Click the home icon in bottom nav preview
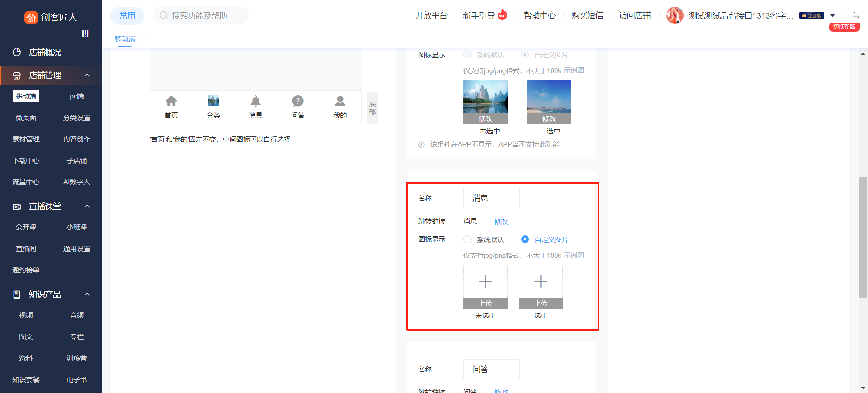This screenshot has width=868, height=393. [x=171, y=101]
